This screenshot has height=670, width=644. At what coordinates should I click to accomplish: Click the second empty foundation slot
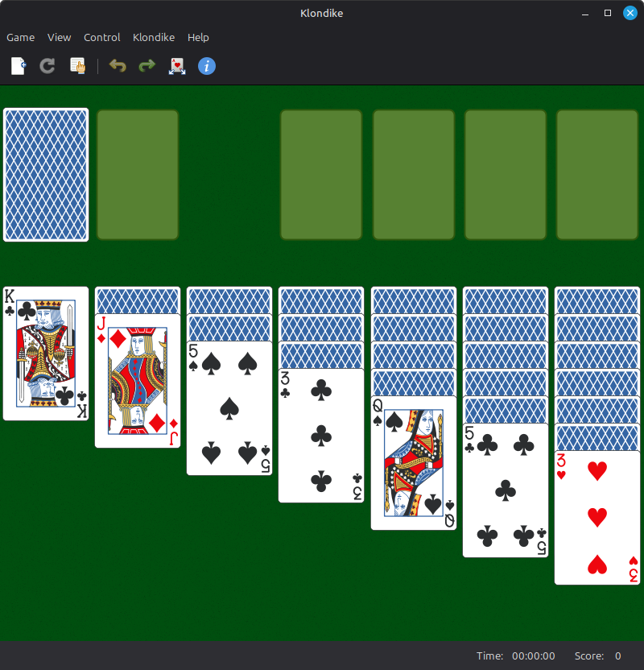click(x=414, y=175)
